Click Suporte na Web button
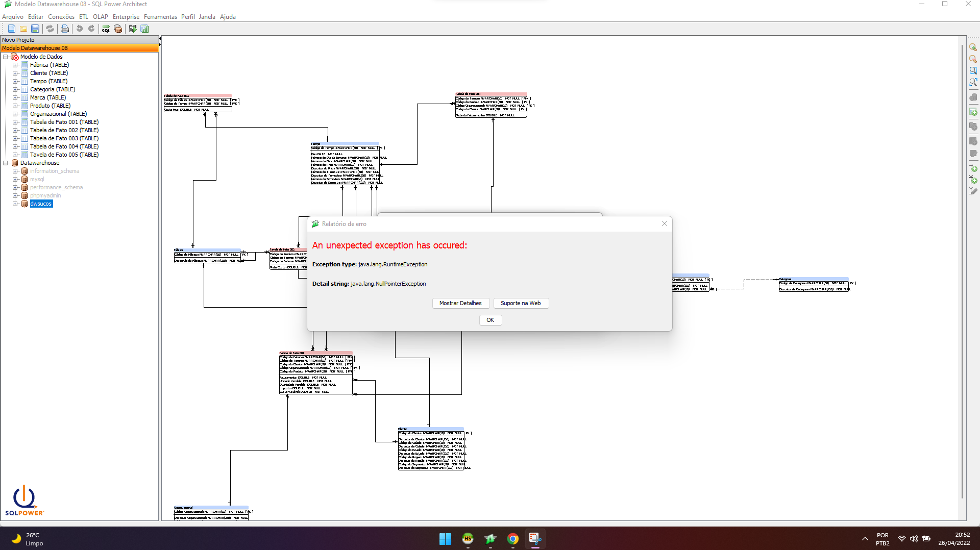 (x=521, y=303)
